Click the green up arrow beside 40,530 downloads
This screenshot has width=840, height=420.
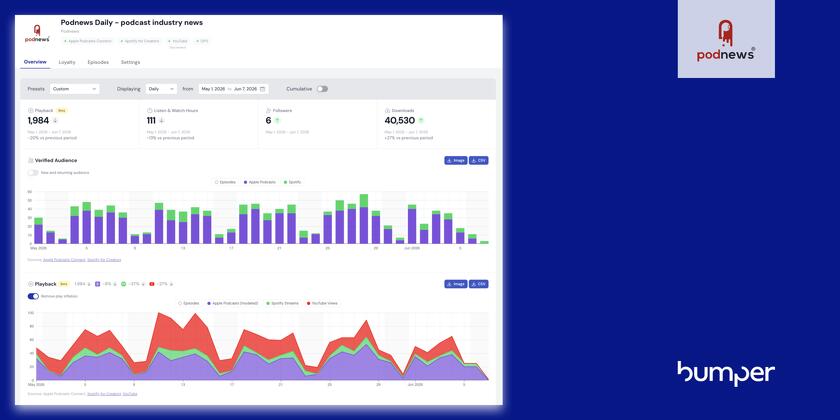(421, 121)
